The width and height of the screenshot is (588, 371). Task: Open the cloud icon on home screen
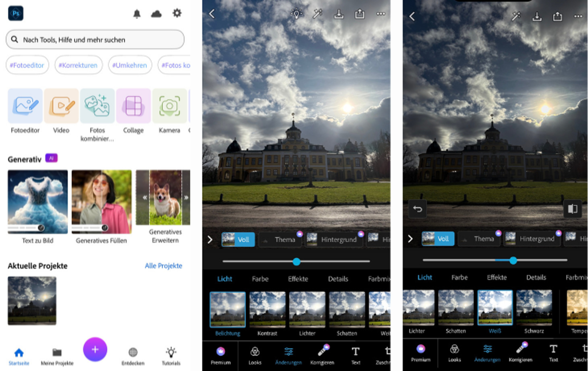click(x=156, y=14)
